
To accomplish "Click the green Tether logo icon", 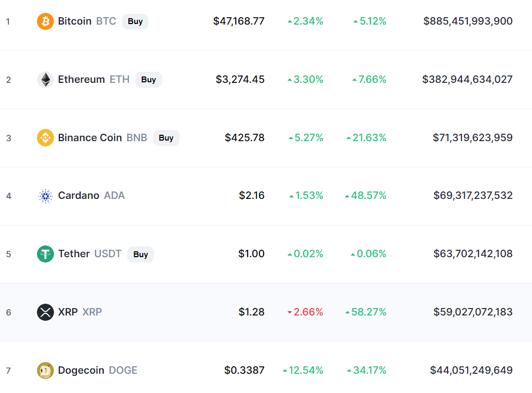I will coord(45,254).
